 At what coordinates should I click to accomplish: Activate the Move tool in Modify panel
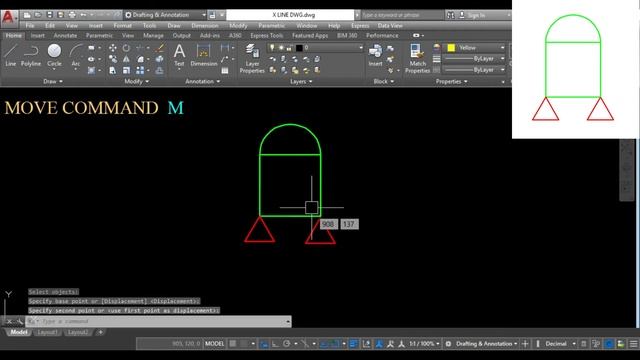coord(113,48)
